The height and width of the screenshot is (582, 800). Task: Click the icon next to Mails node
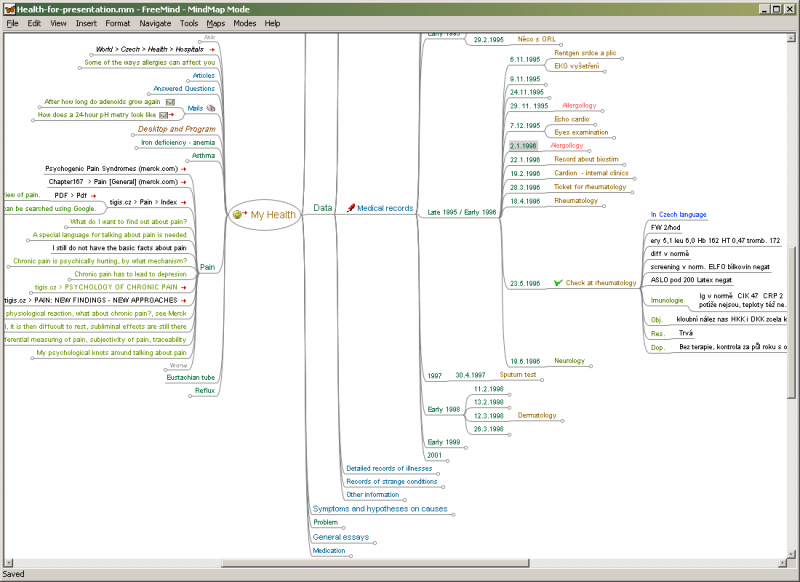point(211,108)
